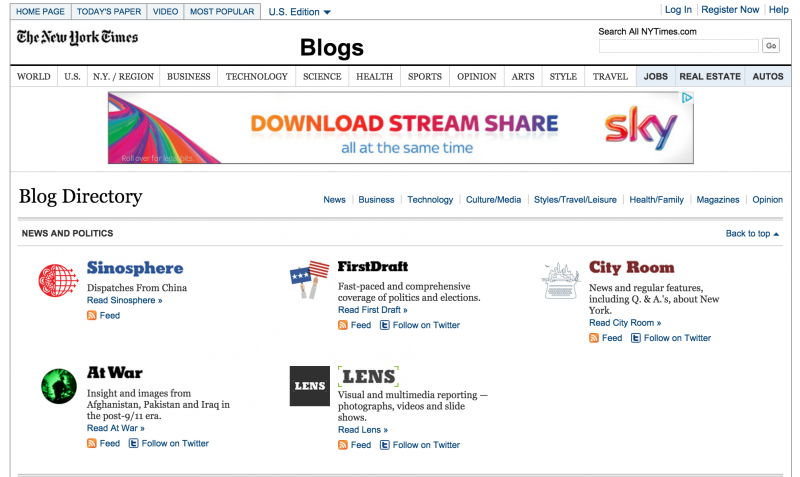Click the Sinosphere RSS feed icon
This screenshot has width=800, height=477.
point(92,315)
